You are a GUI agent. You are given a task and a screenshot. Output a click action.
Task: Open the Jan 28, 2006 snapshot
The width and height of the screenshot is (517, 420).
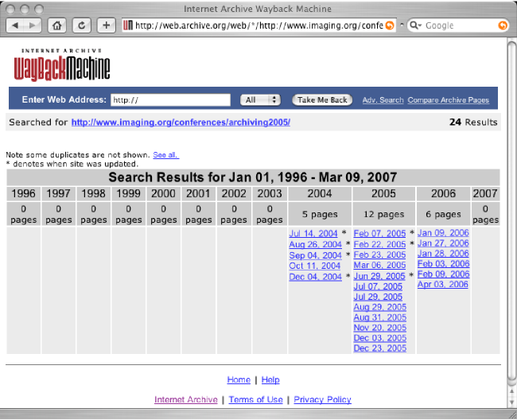coord(443,254)
